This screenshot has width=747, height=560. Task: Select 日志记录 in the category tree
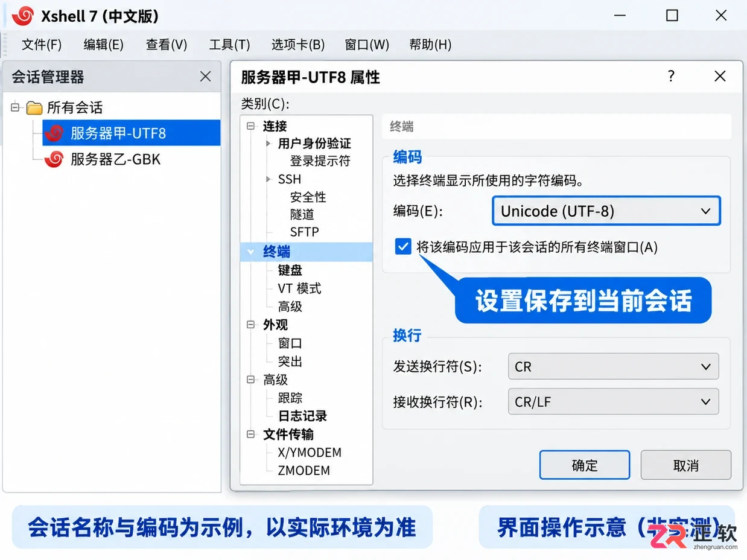[302, 416]
